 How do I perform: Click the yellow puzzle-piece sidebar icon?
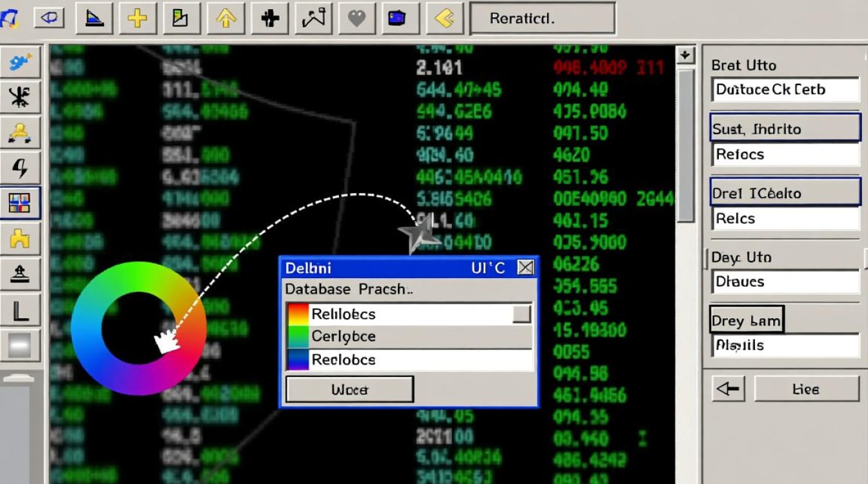click(x=21, y=240)
